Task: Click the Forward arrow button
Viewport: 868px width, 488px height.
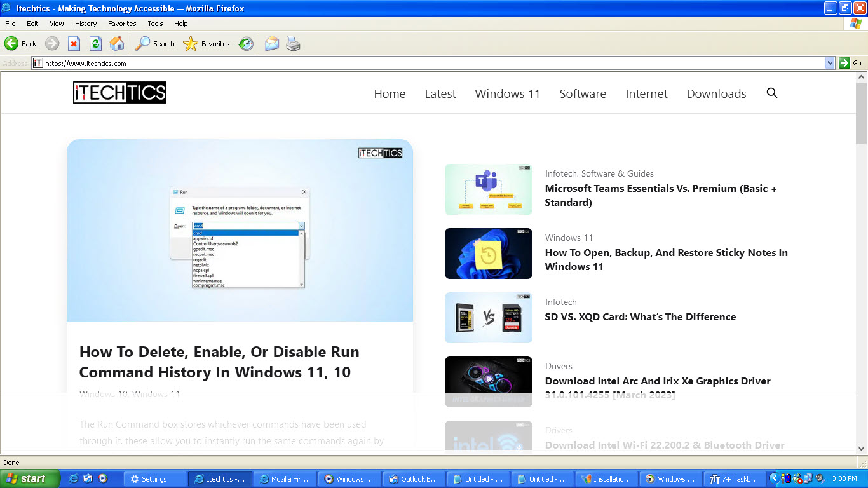Action: (x=52, y=44)
